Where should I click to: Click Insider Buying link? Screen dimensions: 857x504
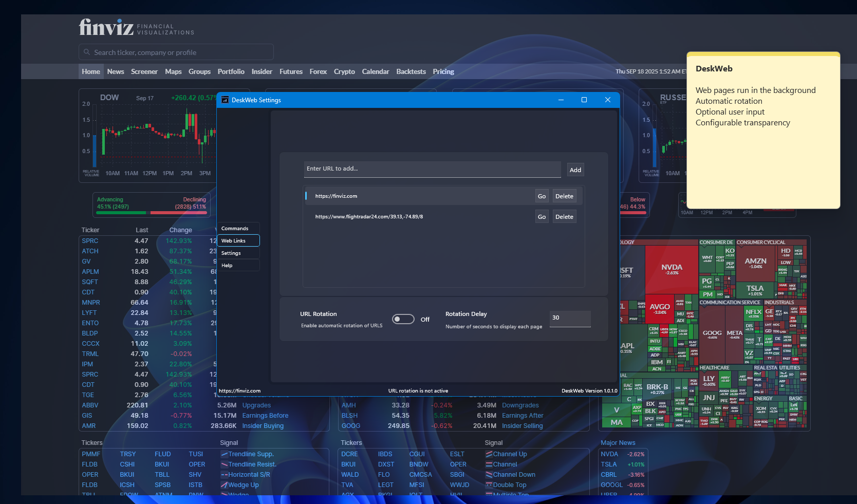(x=263, y=426)
